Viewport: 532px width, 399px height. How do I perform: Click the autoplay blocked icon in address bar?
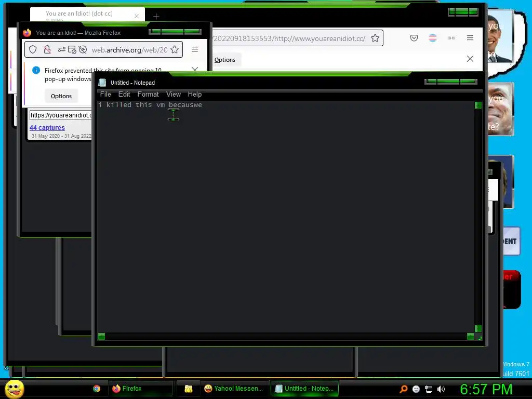click(x=83, y=50)
